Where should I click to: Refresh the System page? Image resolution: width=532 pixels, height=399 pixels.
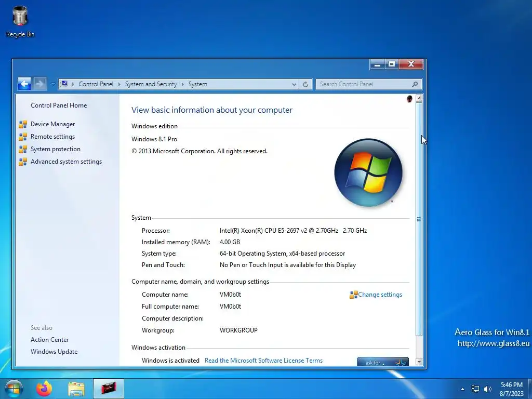305,84
